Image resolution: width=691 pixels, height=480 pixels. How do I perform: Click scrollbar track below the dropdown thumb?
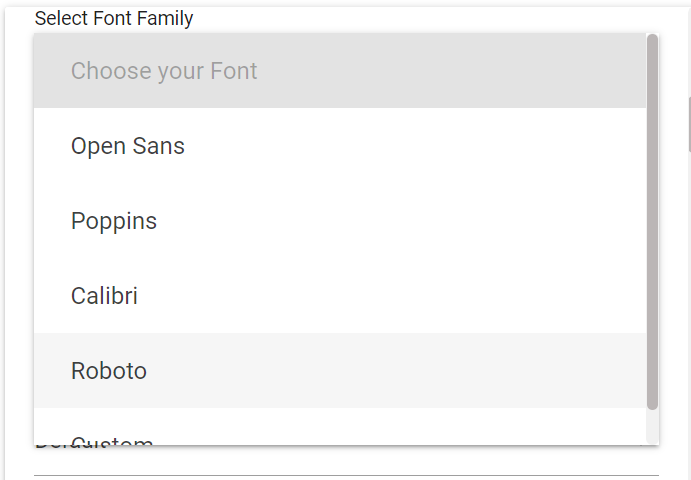[x=652, y=427]
